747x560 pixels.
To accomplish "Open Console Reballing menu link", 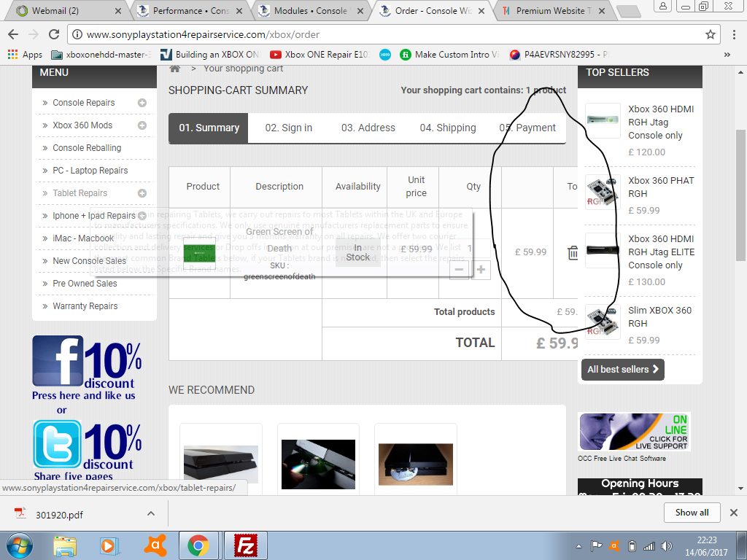I will coord(87,148).
